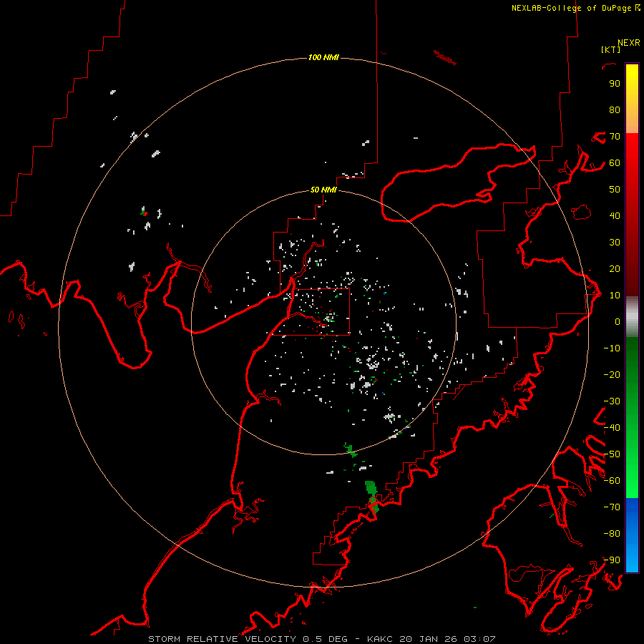The width and height of the screenshot is (644, 644).
Task: Click the "50 NMI" range ring label
Action: pos(323,190)
